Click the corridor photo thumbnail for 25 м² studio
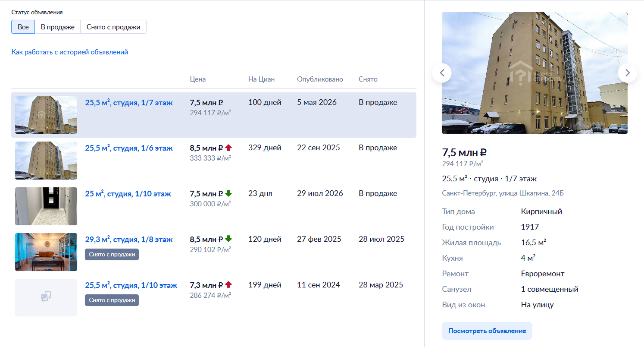 [x=46, y=206]
